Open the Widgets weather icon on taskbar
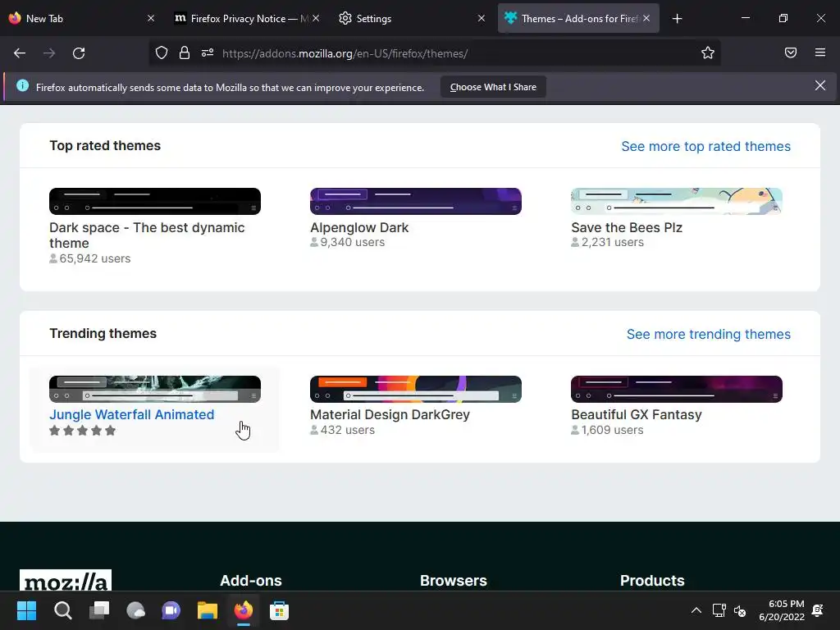The image size is (840, 630). pyautogui.click(x=135, y=610)
